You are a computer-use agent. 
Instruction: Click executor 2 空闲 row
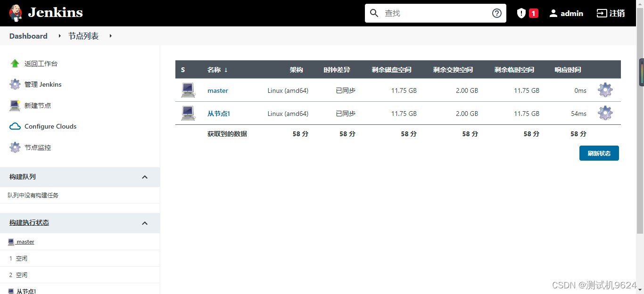pyautogui.click(x=80, y=275)
